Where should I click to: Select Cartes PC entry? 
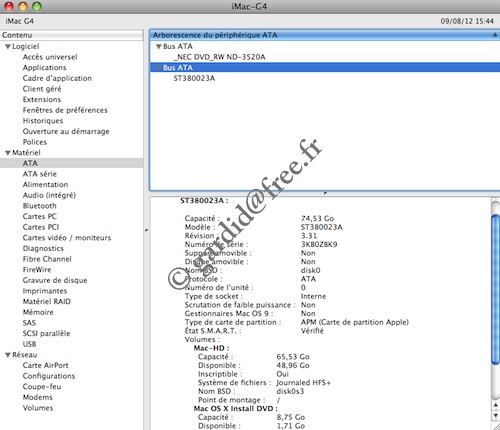pyautogui.click(x=40, y=217)
